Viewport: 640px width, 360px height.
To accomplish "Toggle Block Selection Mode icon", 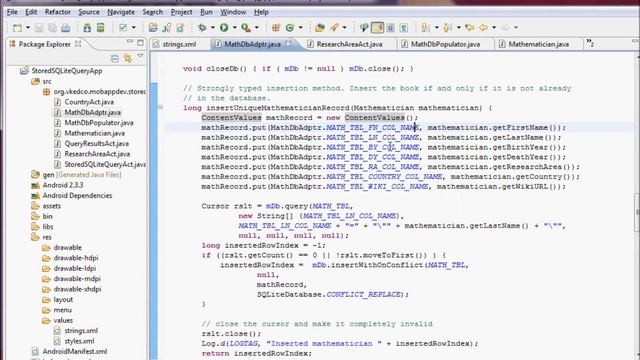I will (x=391, y=28).
